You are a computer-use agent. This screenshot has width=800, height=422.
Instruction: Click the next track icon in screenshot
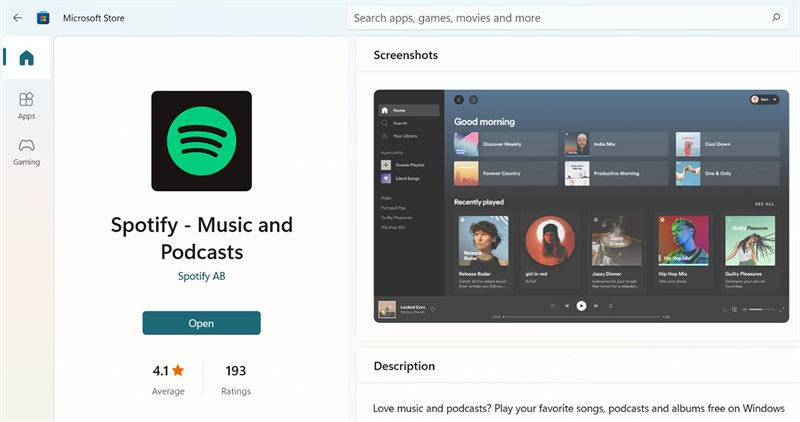click(596, 306)
